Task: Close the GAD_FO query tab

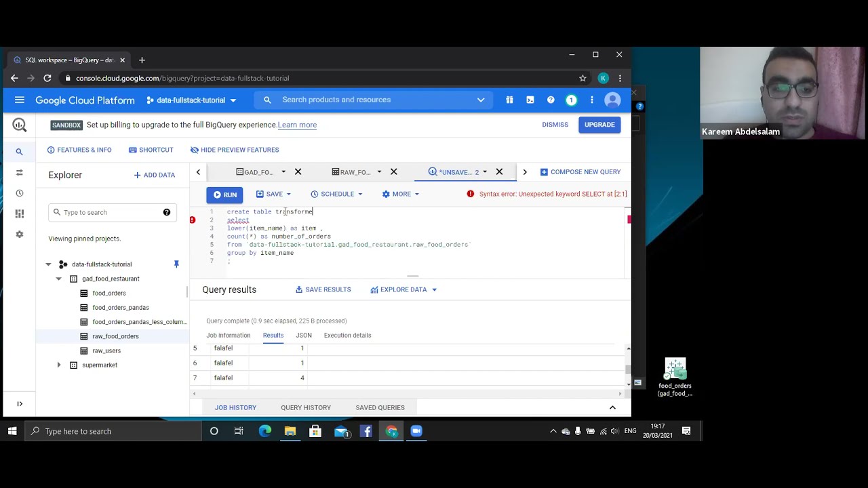Action: 298,172
